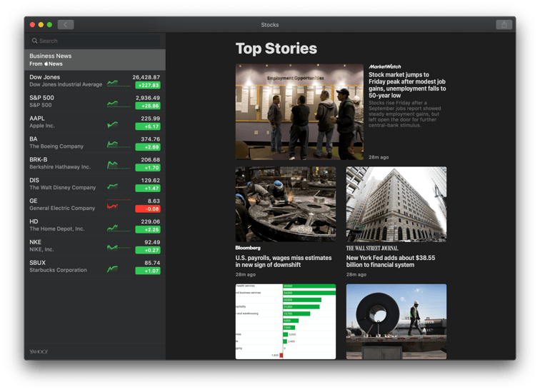Image resolution: width=540 pixels, height=392 pixels.
Task: Focus the Search input field
Action: pyautogui.click(x=95, y=41)
